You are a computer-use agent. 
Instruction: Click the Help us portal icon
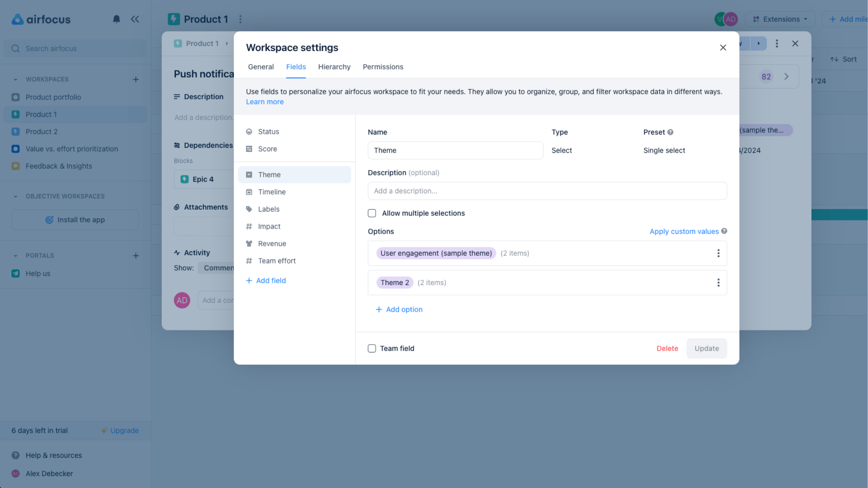point(15,273)
